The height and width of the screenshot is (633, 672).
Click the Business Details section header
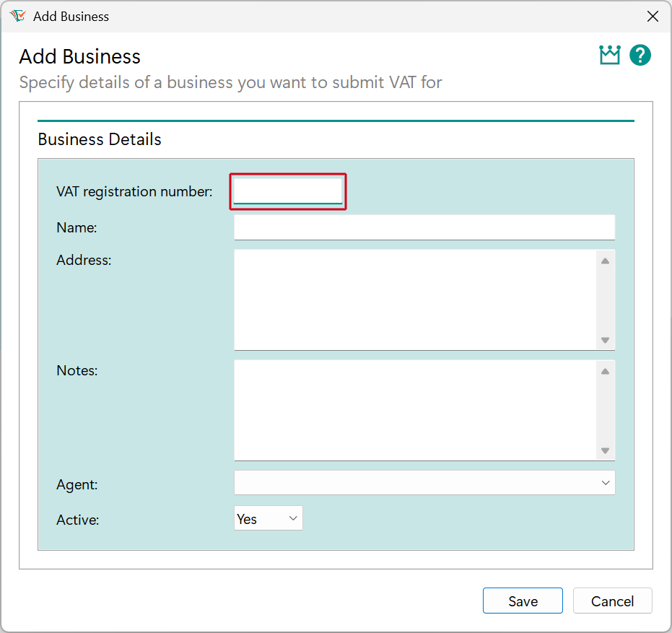coord(99,139)
